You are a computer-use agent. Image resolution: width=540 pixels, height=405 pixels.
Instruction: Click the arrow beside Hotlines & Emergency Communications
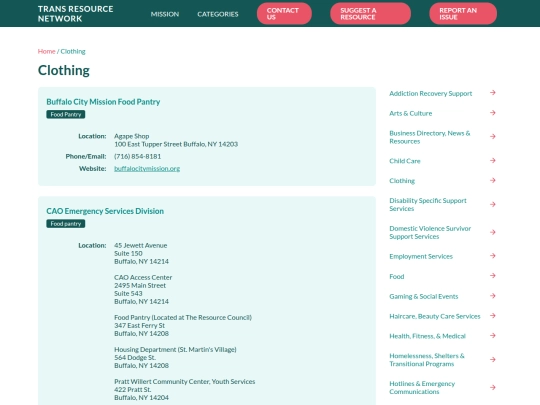(493, 387)
